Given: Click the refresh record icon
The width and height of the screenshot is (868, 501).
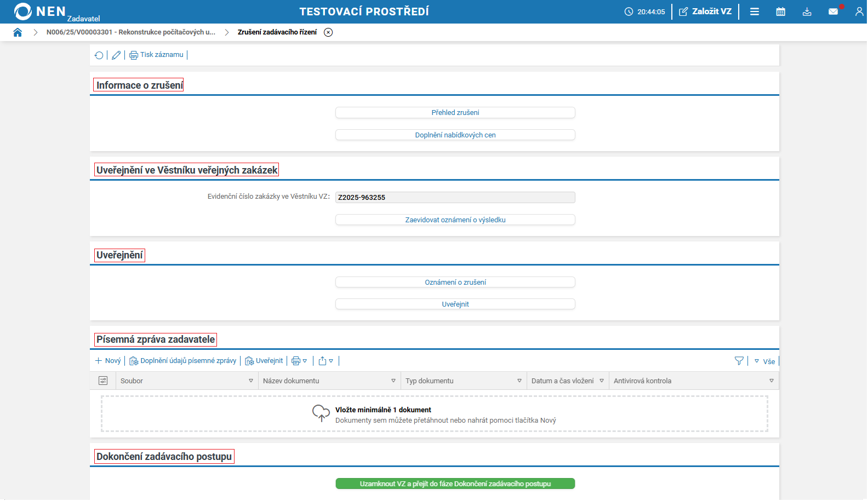Looking at the screenshot, I should (99, 55).
